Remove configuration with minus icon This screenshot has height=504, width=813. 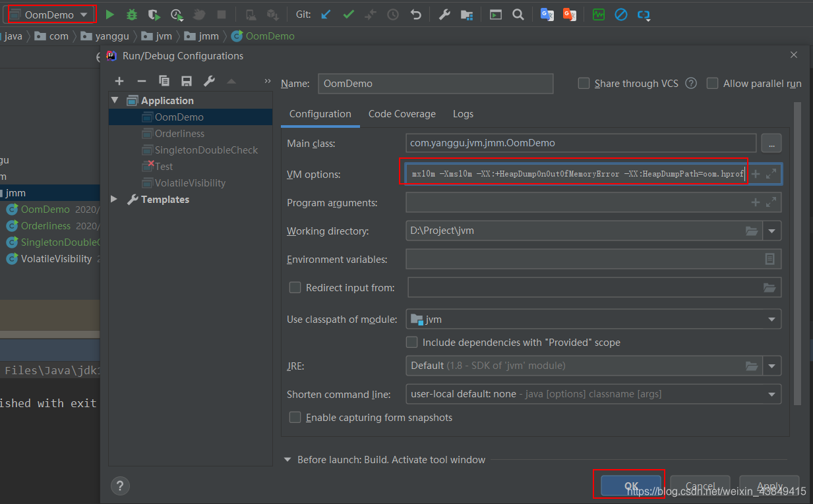[x=141, y=81]
